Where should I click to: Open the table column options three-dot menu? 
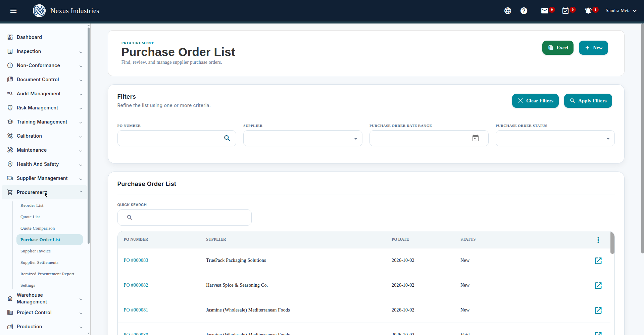click(598, 240)
